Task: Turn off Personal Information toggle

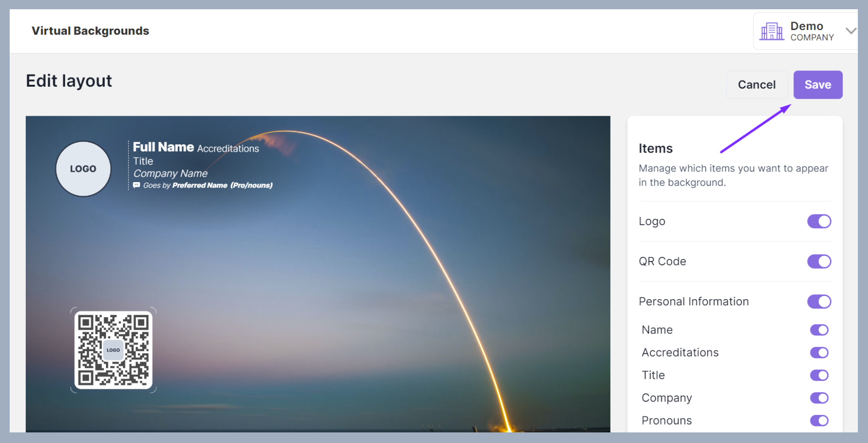Action: click(819, 301)
